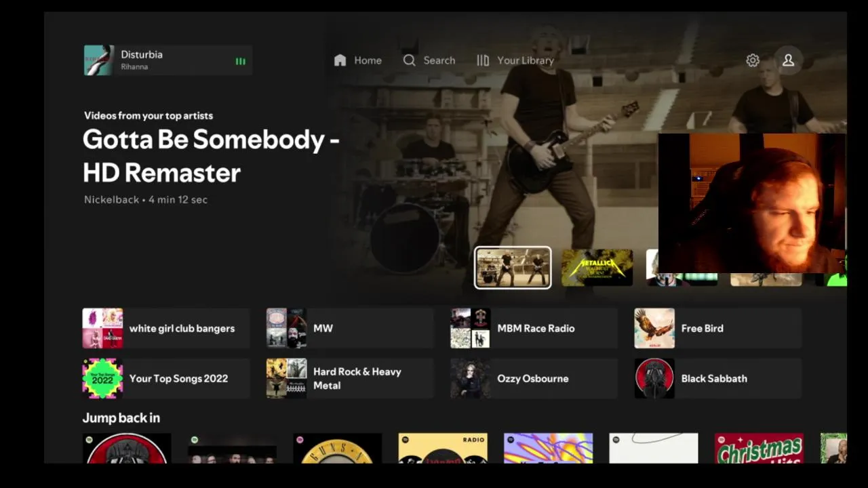Image resolution: width=868 pixels, height=488 pixels.
Task: Click Black Sabbath artist image
Action: [654, 378]
